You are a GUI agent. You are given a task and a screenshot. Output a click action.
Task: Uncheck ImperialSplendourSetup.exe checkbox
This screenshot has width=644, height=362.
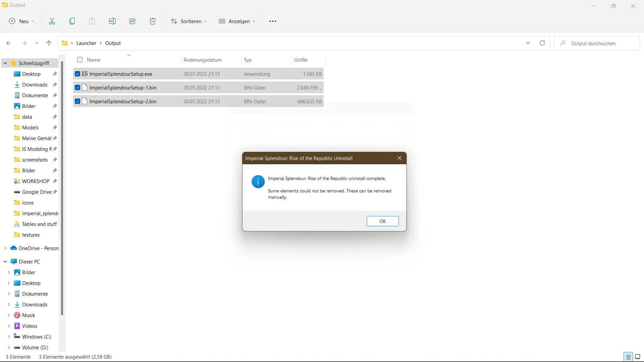click(x=77, y=74)
